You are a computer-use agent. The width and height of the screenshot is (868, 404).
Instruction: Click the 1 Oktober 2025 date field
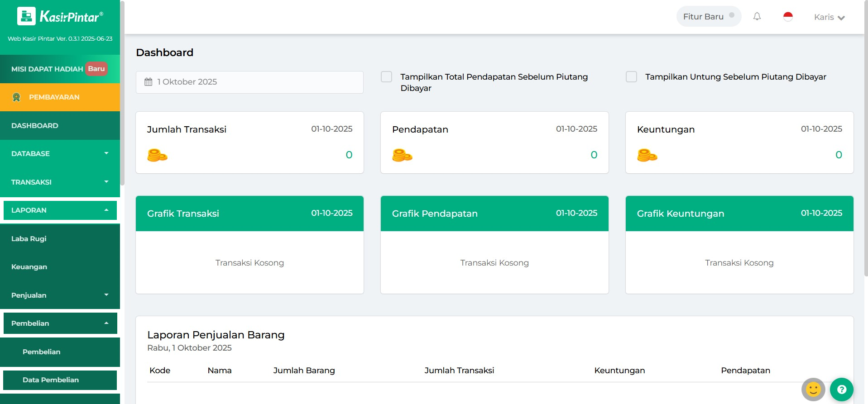pyautogui.click(x=249, y=82)
